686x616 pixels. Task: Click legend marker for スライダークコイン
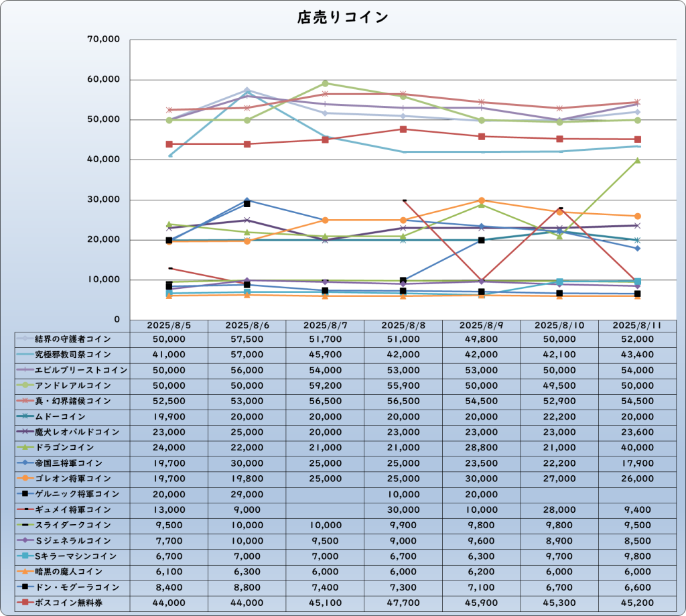coord(25,525)
